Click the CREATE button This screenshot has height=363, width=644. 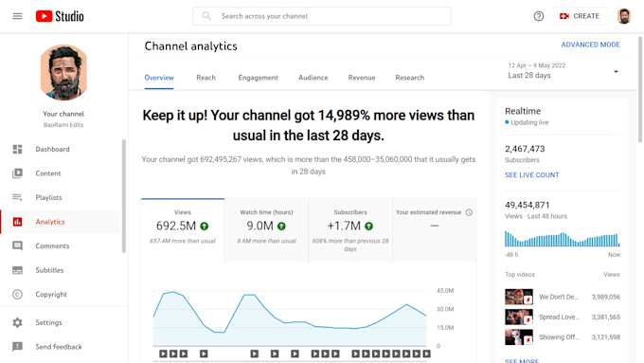580,16
